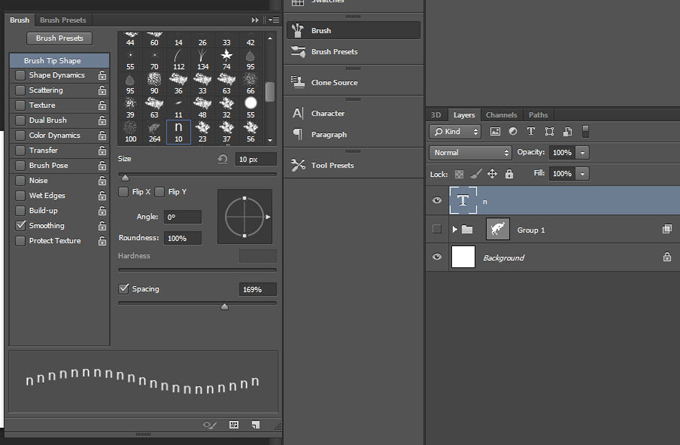Open the Brush panel flyout menu
This screenshot has width=680, height=445.
pyautogui.click(x=273, y=20)
